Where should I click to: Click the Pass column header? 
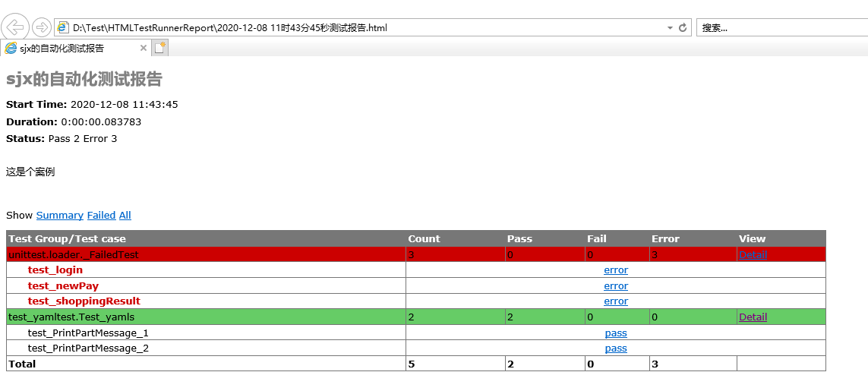519,238
